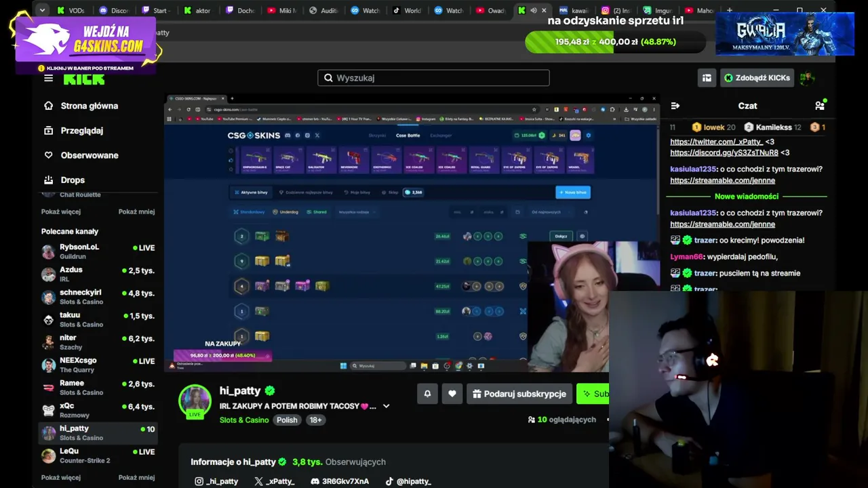The image size is (868, 488).
Task: Open xQc Rozmowy channel
Action: (98, 411)
